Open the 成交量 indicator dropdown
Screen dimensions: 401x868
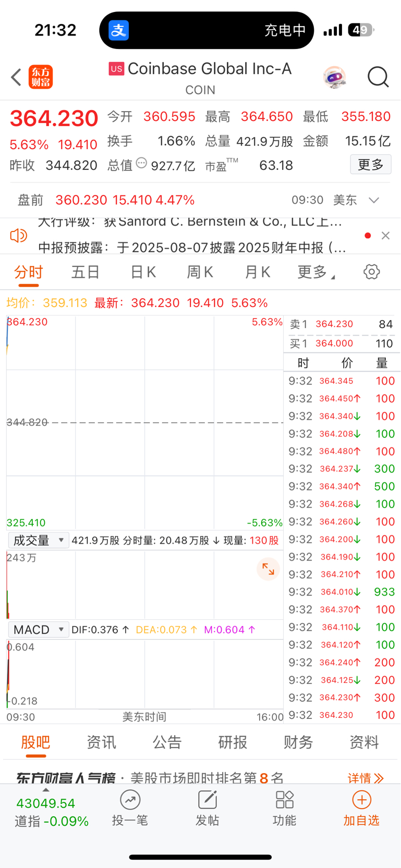(x=38, y=540)
